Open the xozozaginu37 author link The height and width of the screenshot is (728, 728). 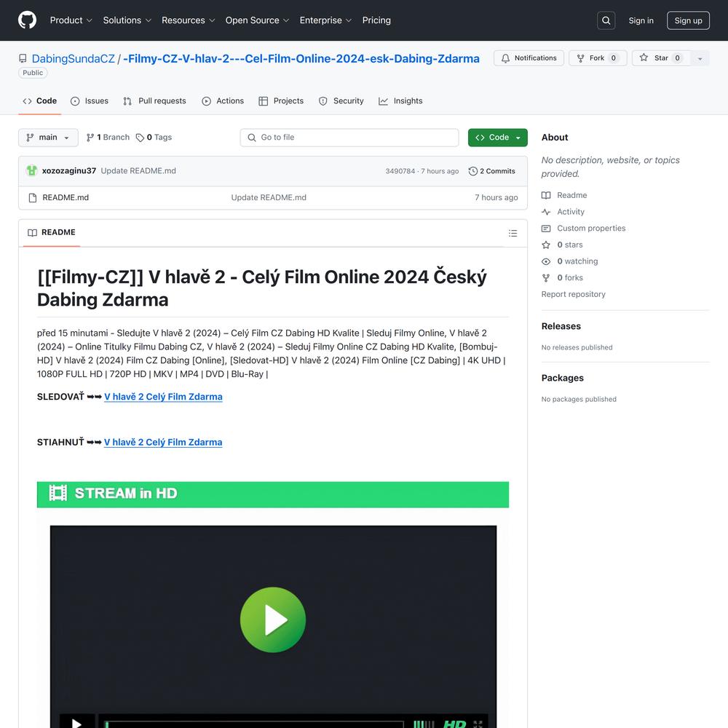click(68, 171)
